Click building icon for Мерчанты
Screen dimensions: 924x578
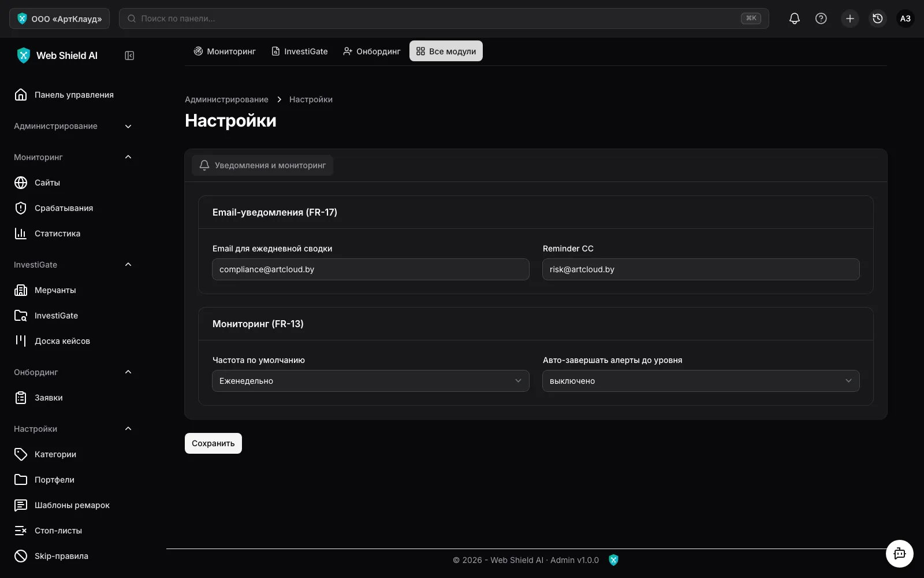coord(21,290)
